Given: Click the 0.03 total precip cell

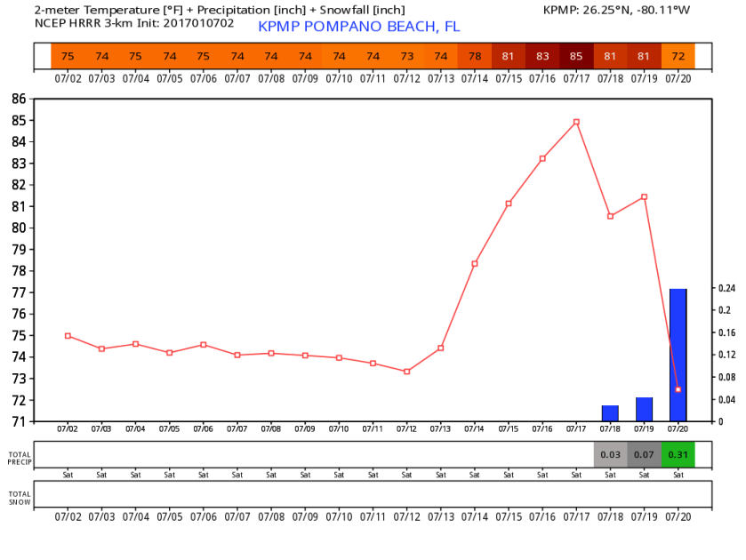Looking at the screenshot, I should 610,455.
